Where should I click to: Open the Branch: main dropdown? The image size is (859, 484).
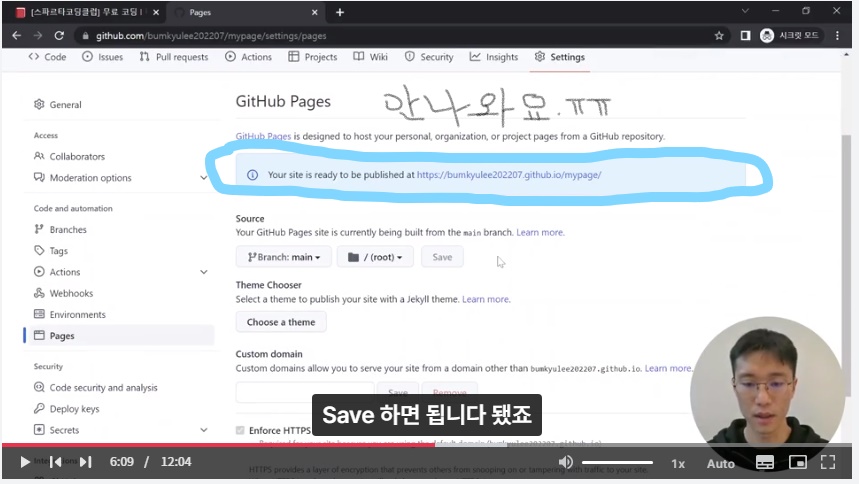[284, 257]
